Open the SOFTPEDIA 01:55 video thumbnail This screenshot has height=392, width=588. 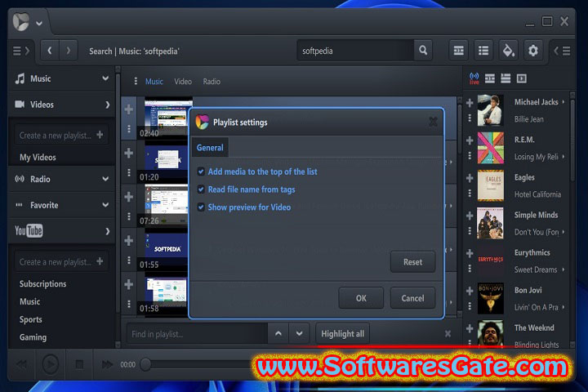167,249
